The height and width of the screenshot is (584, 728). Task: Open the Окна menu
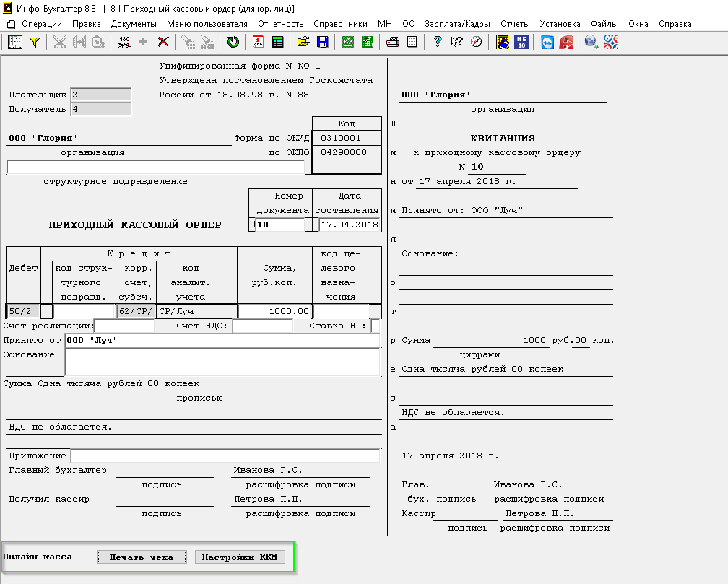coord(638,24)
